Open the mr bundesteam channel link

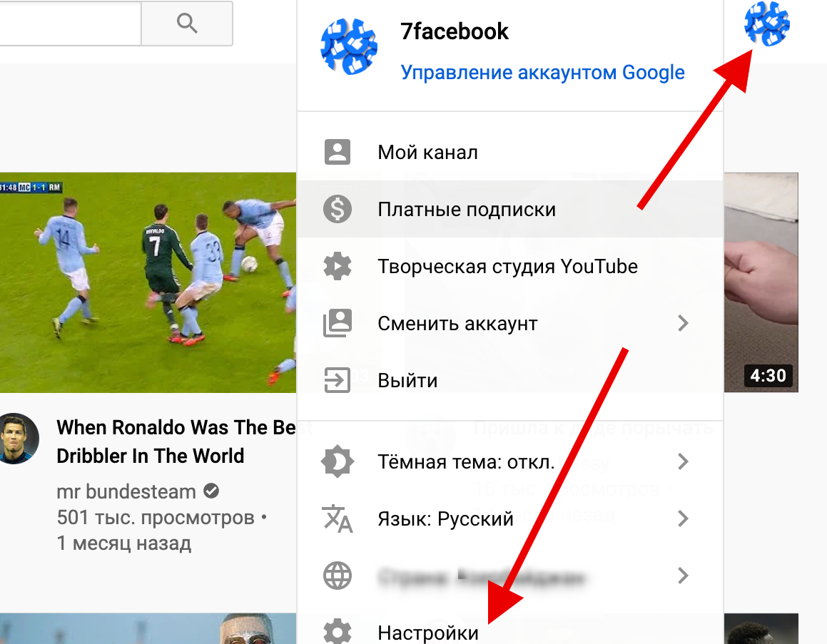(126, 491)
